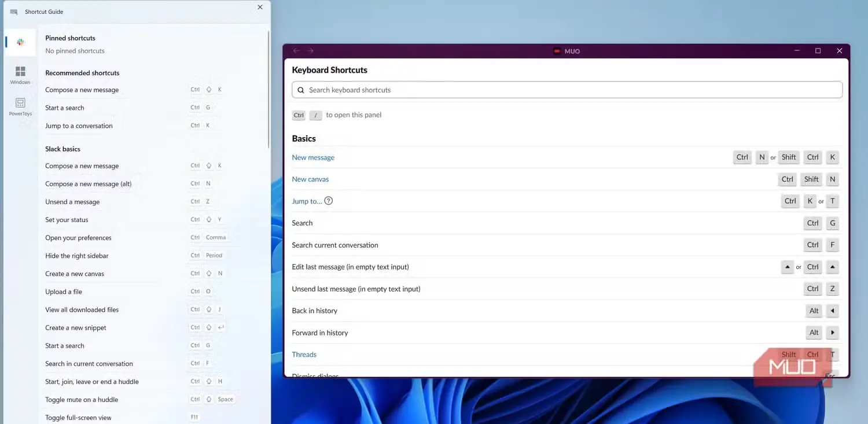Click the Period key label in Shortcut Guide

214,255
